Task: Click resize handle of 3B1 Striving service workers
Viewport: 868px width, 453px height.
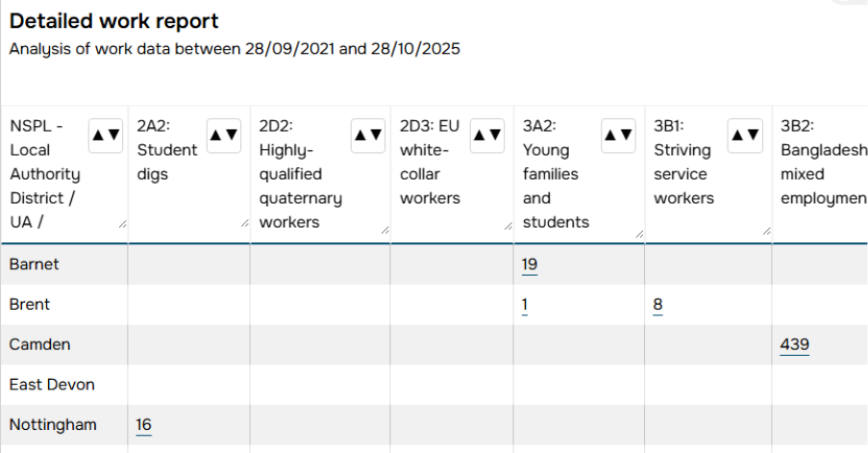Action: tap(766, 231)
